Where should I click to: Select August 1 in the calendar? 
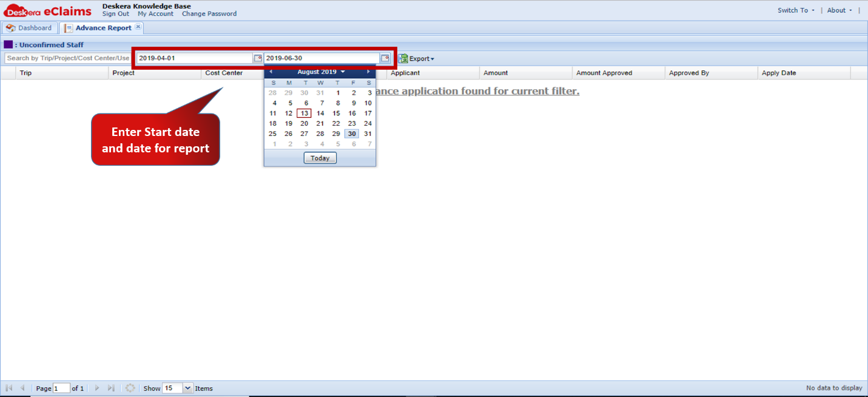click(338, 93)
